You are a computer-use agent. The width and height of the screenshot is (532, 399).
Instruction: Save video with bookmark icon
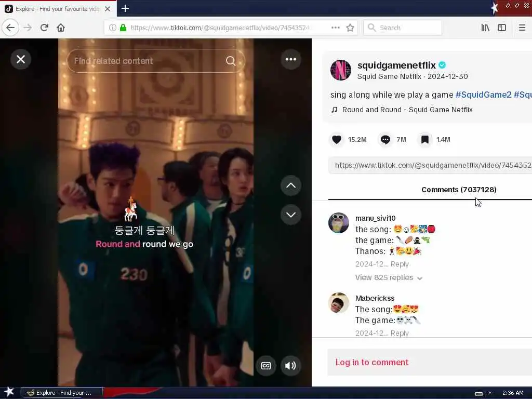425,139
